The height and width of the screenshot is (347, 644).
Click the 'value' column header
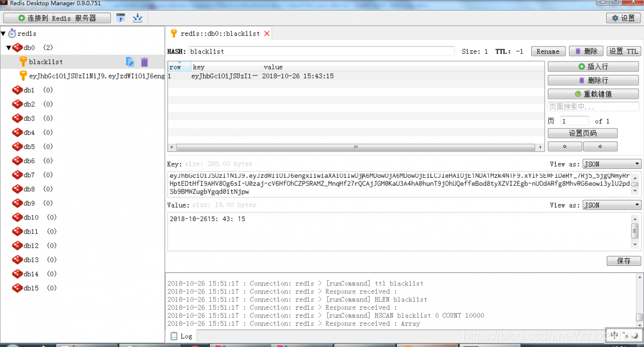tap(403, 67)
